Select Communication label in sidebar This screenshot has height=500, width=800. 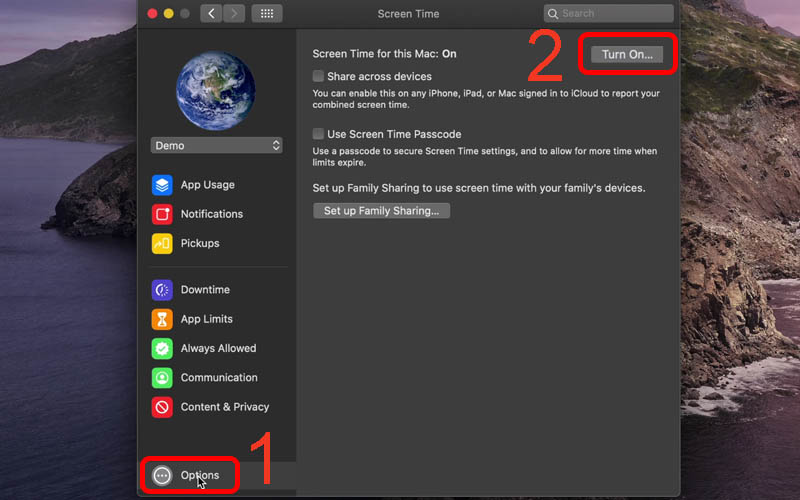pos(219,378)
